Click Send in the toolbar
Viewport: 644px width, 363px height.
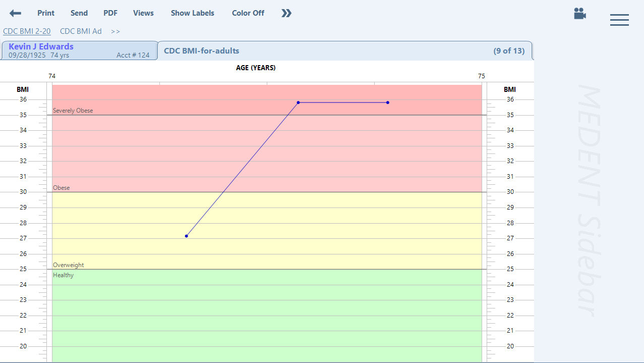79,13
